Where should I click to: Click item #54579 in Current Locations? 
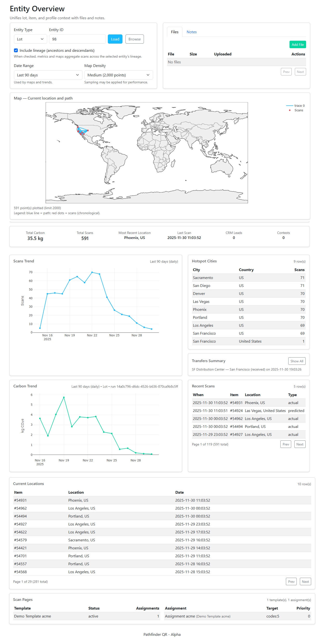click(x=20, y=540)
